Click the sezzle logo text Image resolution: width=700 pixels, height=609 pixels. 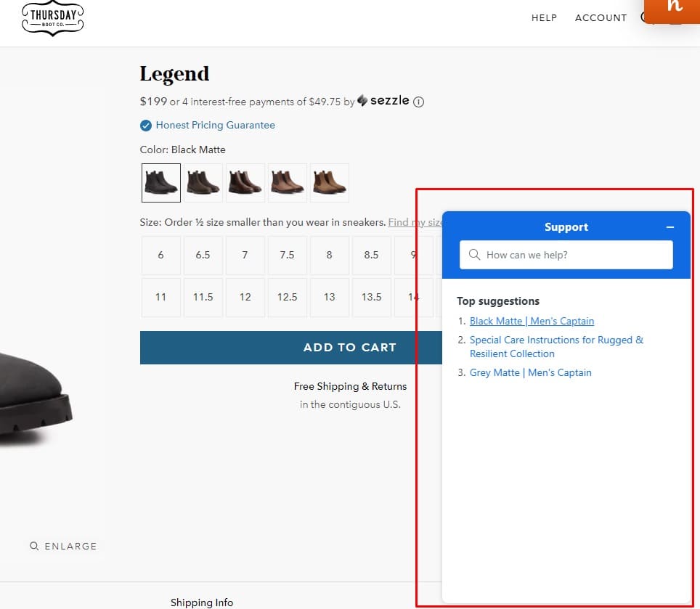[389, 100]
